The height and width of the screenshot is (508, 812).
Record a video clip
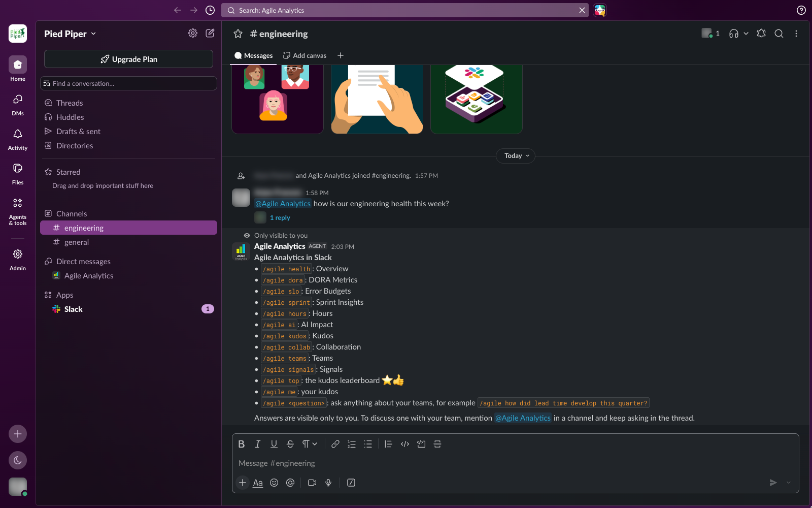point(312,483)
